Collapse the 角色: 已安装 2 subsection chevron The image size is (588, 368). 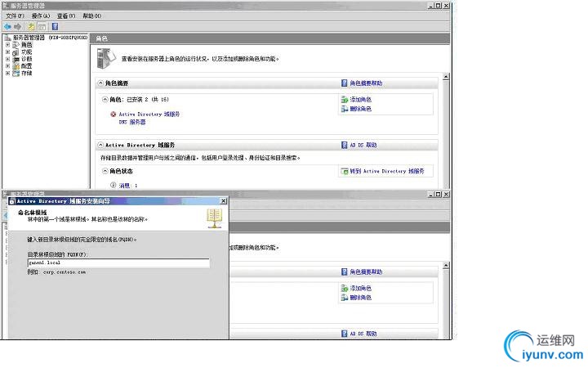[105, 100]
